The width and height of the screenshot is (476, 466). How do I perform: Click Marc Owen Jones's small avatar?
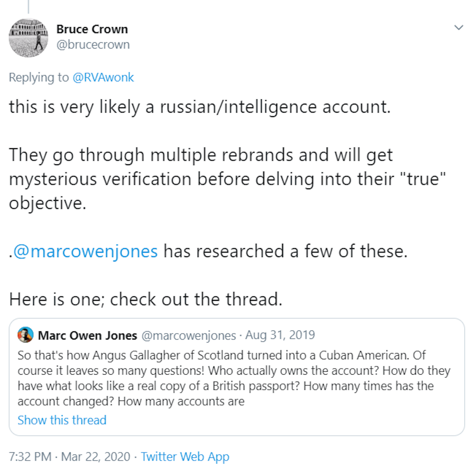point(26,335)
